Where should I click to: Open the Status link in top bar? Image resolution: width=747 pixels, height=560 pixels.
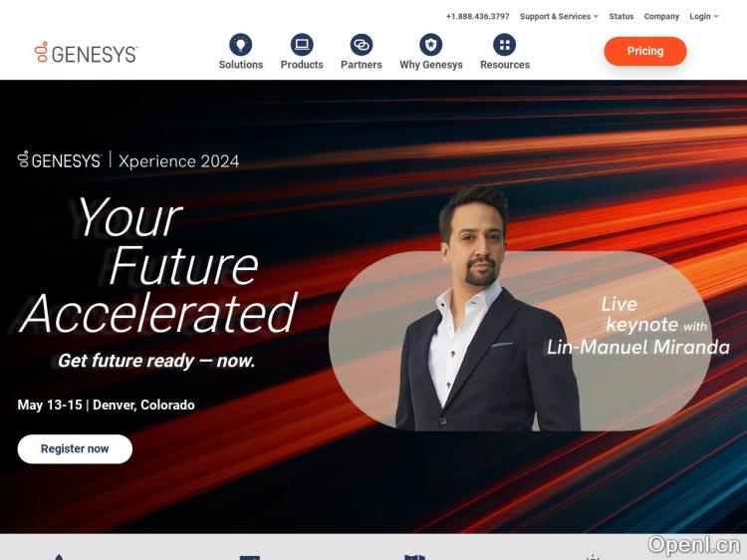pyautogui.click(x=622, y=16)
